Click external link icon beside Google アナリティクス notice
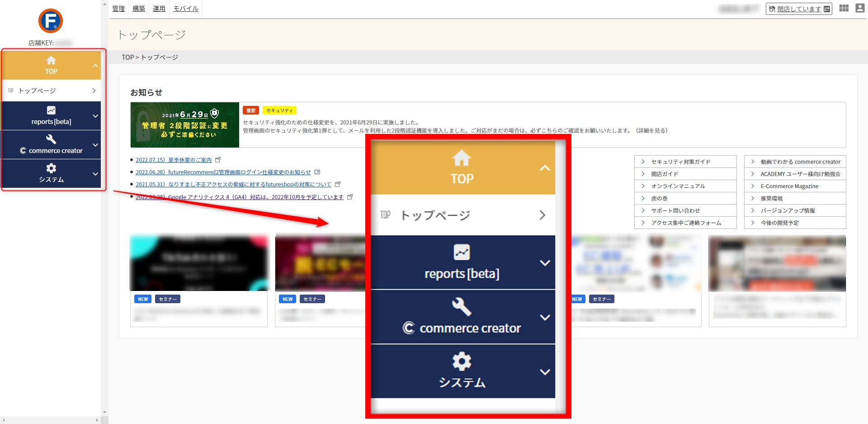This screenshot has width=868, height=424. click(x=350, y=197)
